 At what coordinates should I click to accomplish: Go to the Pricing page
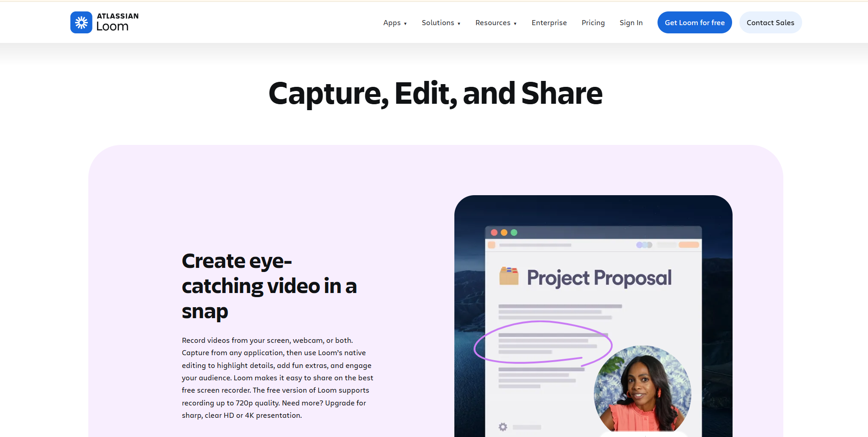point(593,23)
